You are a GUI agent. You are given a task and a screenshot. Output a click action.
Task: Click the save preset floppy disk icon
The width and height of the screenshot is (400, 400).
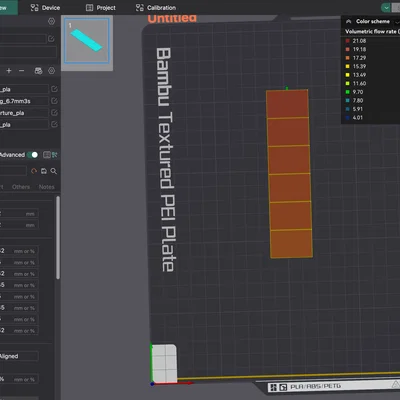pyautogui.click(x=44, y=171)
